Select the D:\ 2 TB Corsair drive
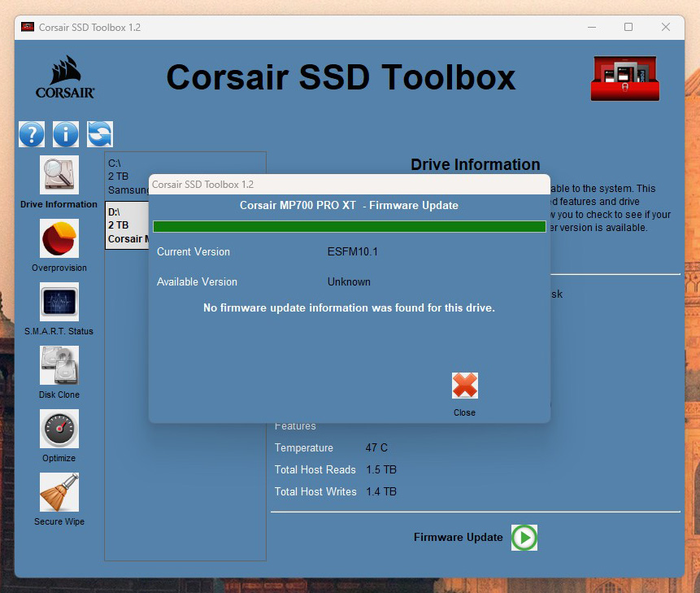 (x=128, y=225)
